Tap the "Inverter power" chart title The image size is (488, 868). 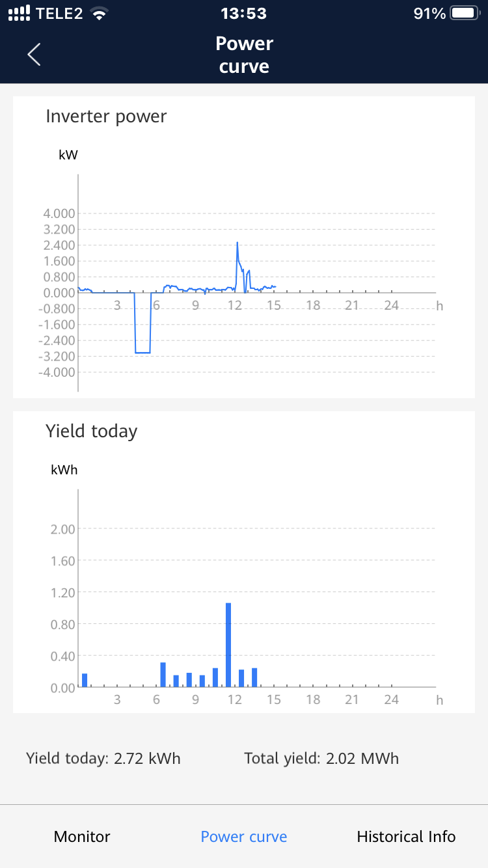click(x=106, y=116)
